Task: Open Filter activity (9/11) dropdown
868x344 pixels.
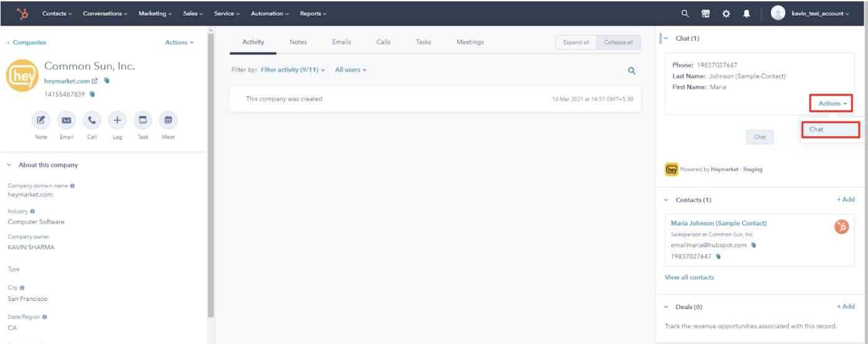Action: pos(293,70)
